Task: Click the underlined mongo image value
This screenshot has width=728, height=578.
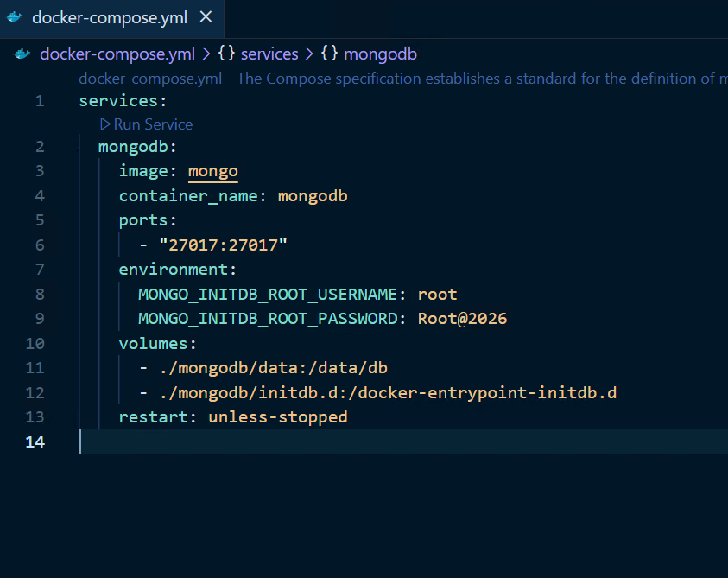Action: click(x=212, y=171)
